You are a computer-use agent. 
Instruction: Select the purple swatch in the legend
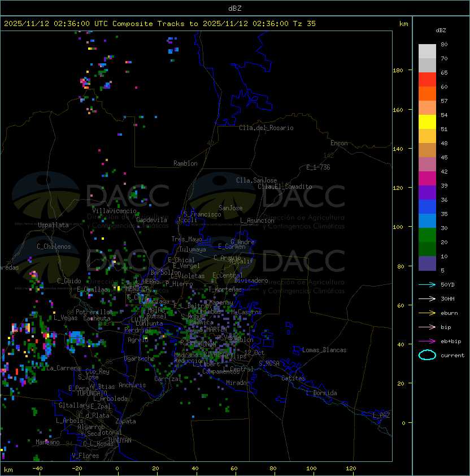[427, 192]
